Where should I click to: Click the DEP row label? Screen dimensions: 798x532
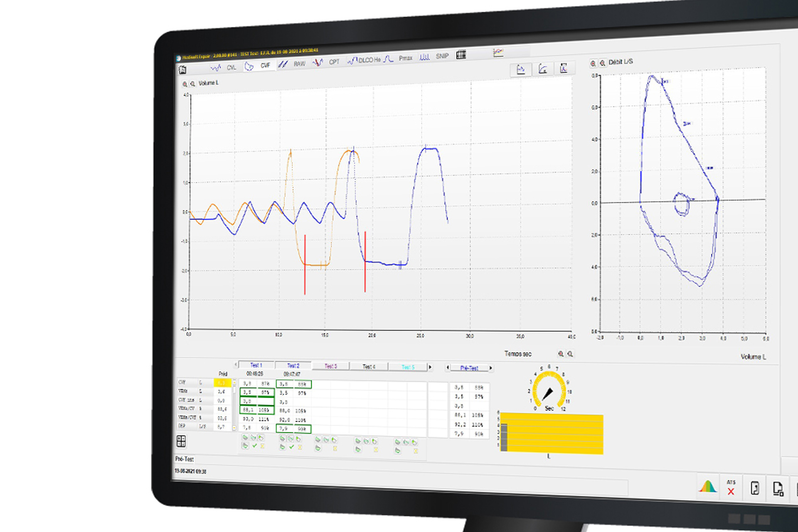(182, 426)
